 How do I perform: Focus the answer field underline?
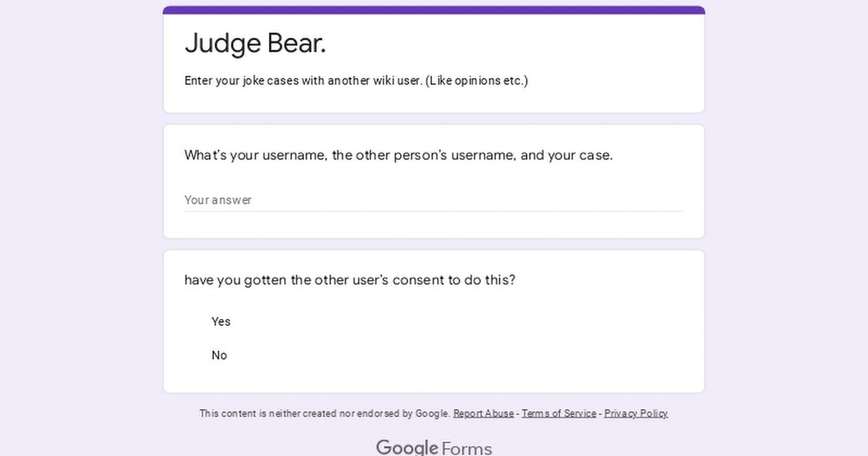pyautogui.click(x=434, y=211)
